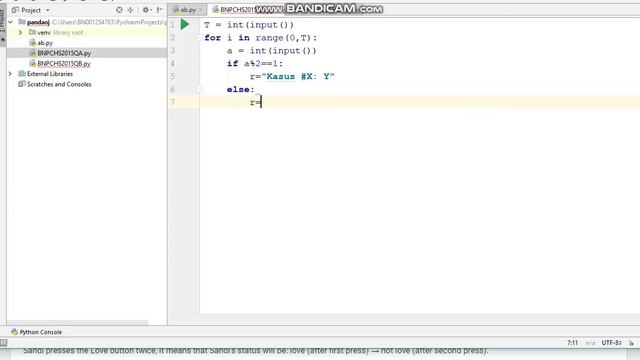
Task: Click line number 5 in the gutter
Action: point(173,76)
